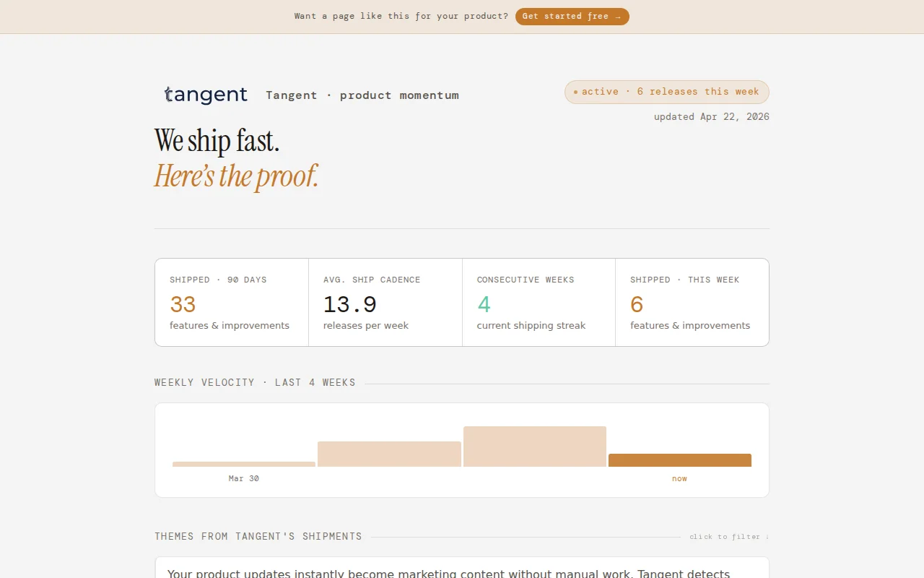Click the 'click to filter' hint

coord(729,537)
